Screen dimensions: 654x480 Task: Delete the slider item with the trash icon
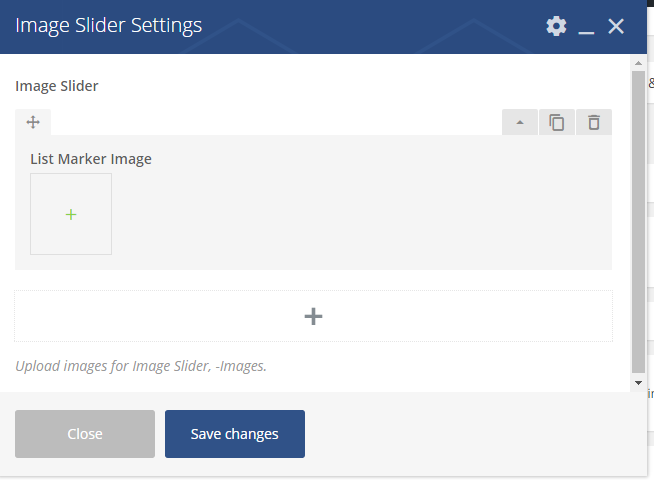pyautogui.click(x=594, y=122)
